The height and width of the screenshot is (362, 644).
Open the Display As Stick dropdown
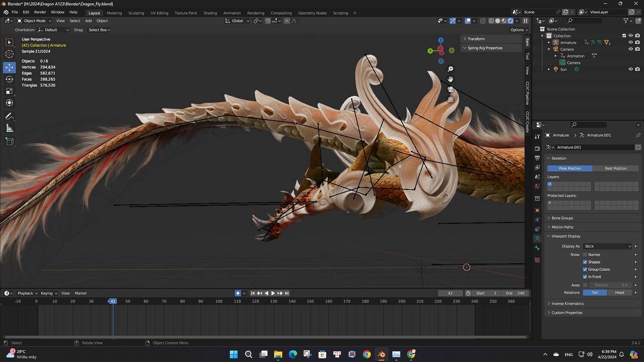[x=608, y=246]
